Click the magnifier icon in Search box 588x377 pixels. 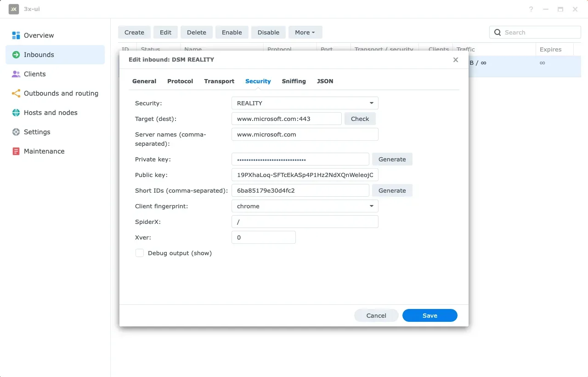tap(498, 32)
